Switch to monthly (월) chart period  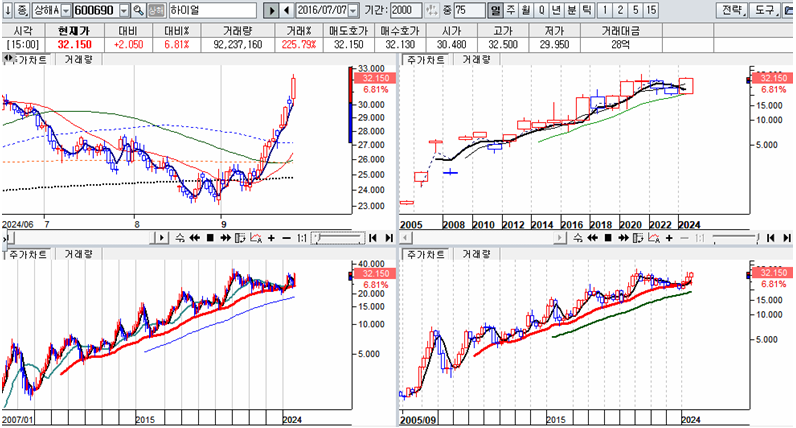(x=526, y=10)
